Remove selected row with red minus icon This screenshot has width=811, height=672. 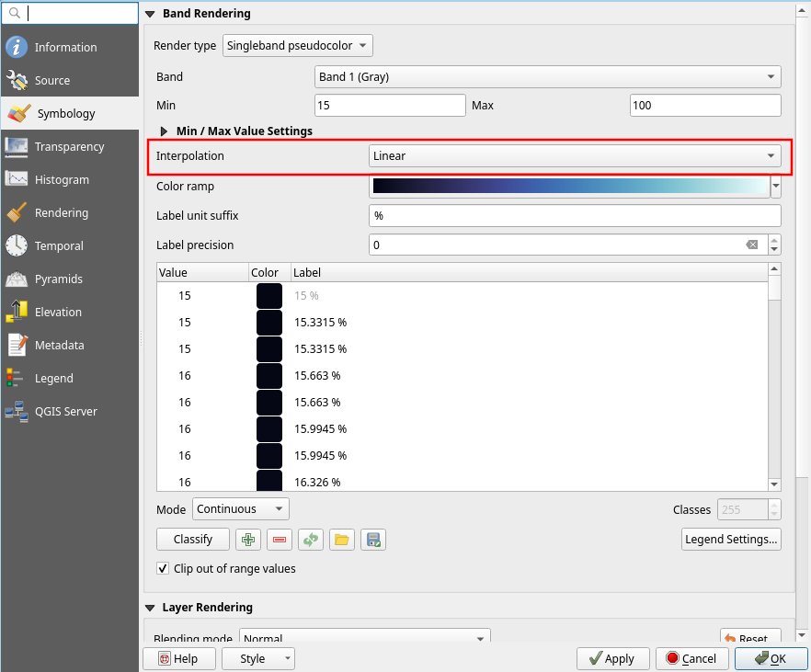280,540
